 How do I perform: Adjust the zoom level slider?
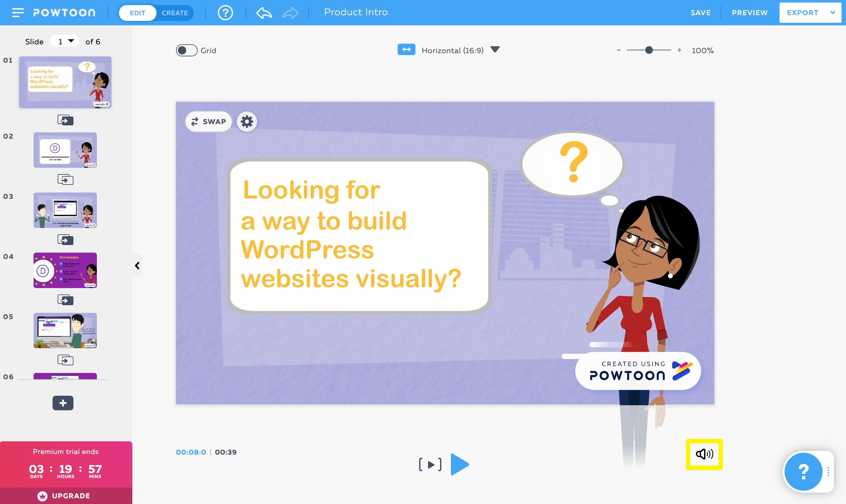tap(649, 50)
